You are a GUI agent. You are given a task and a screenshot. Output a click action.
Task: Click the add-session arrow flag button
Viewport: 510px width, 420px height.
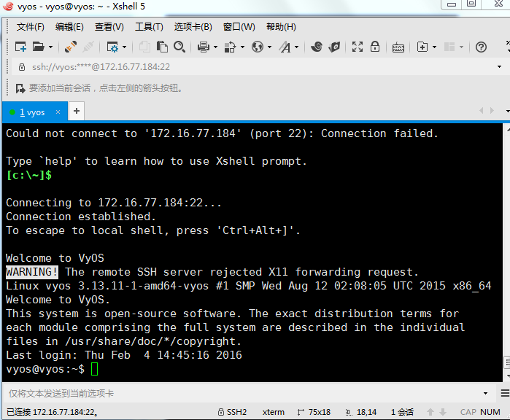pos(20,88)
